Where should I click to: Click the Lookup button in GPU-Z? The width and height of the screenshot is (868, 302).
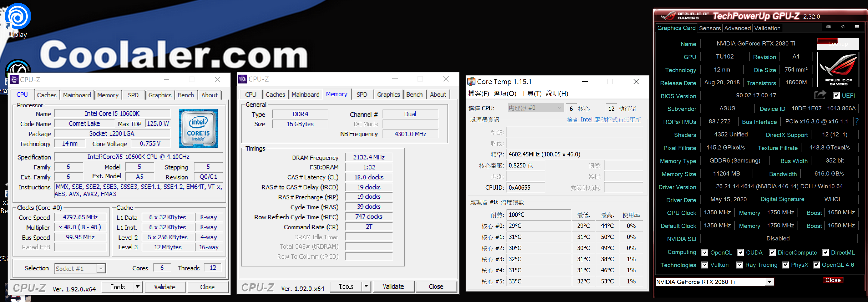[x=838, y=44]
